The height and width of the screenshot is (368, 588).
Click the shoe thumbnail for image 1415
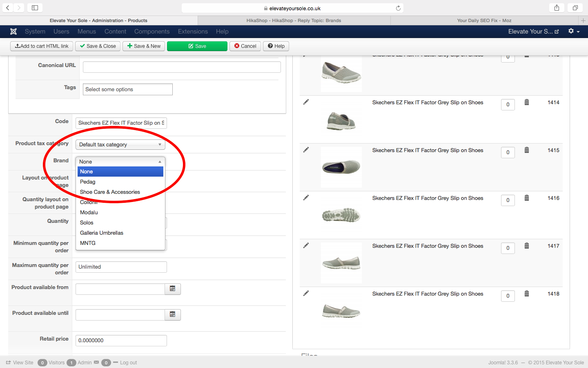[341, 167]
